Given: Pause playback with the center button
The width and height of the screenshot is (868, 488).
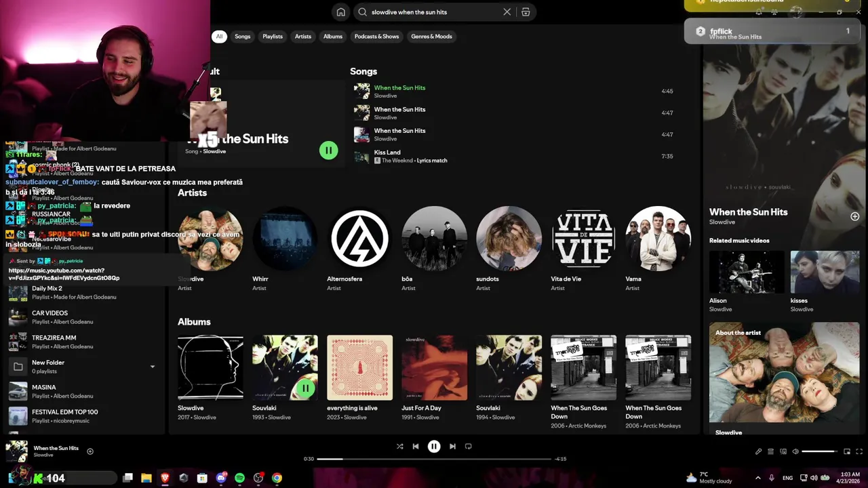Looking at the screenshot, I should (x=434, y=446).
